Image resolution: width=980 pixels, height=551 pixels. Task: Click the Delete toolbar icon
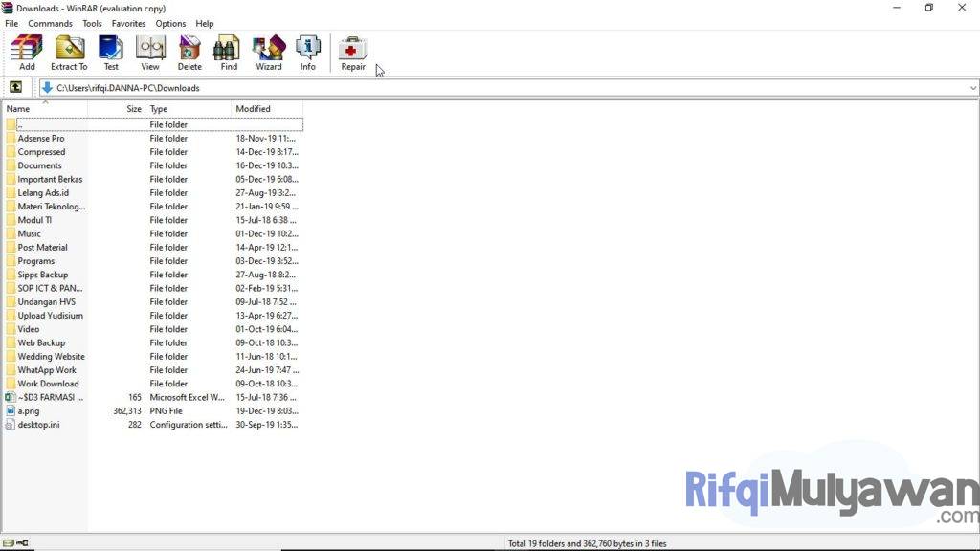[189, 53]
